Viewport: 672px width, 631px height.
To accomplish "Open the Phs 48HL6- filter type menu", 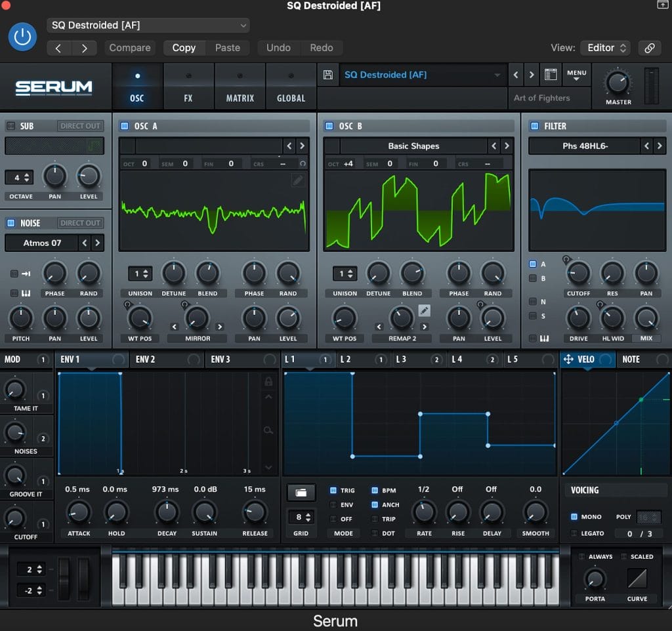I will coord(585,146).
